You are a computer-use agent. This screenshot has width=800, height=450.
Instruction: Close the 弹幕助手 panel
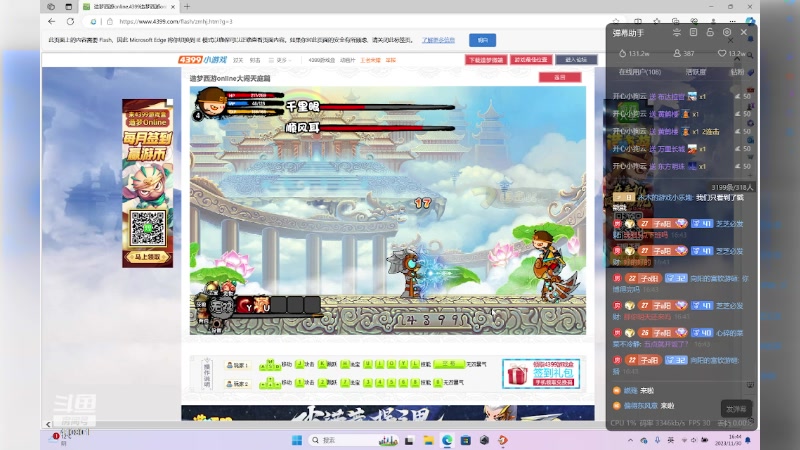[744, 32]
